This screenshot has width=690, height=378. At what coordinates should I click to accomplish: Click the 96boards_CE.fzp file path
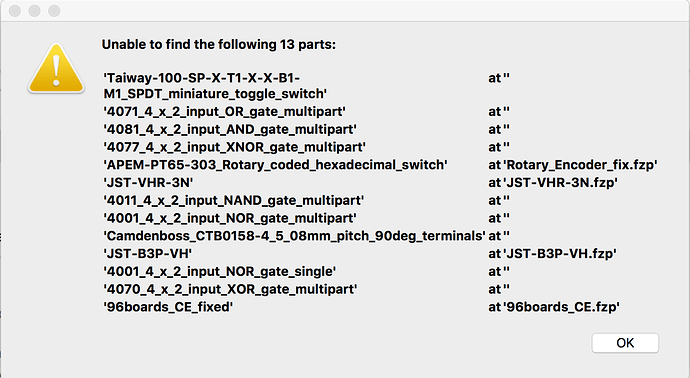coord(561,307)
